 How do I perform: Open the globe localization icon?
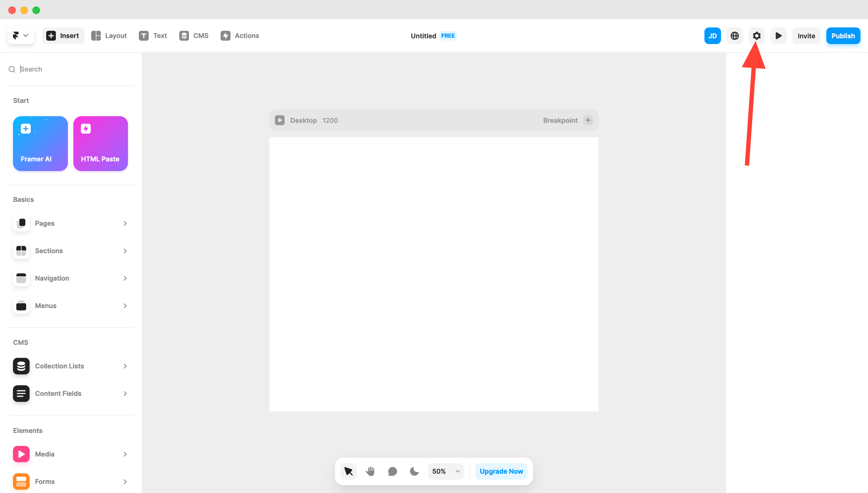pos(734,36)
